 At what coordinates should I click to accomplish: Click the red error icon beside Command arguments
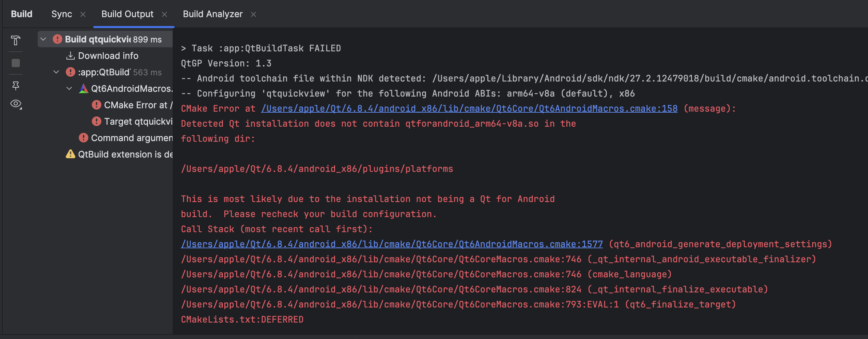click(x=84, y=138)
